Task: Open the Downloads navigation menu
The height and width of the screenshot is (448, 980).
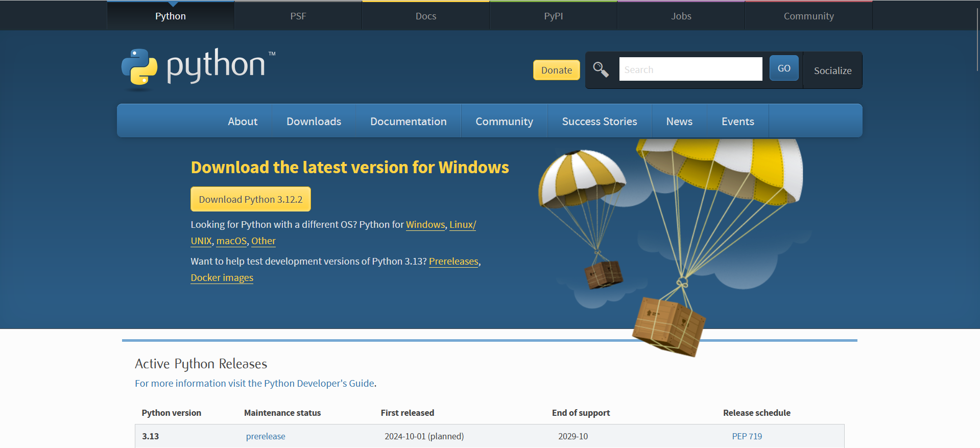Action: 314,121
